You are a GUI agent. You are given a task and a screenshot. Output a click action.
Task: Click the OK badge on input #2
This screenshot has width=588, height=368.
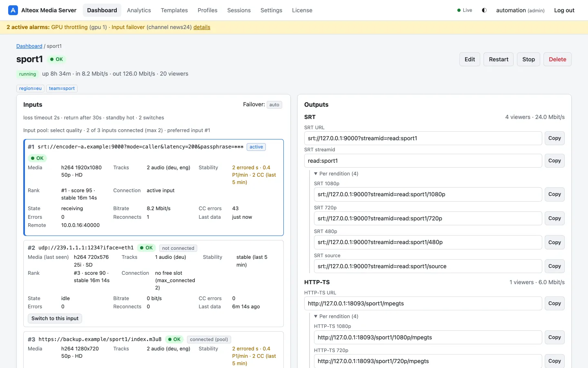146,248
